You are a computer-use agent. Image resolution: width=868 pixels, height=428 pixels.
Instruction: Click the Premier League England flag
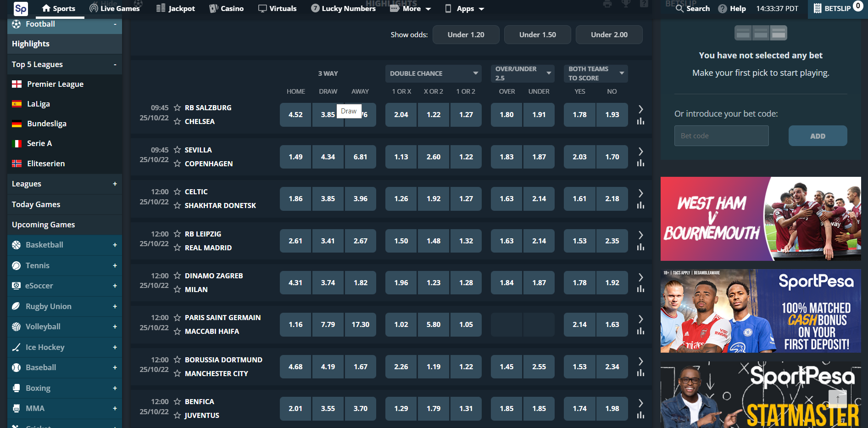pos(17,84)
